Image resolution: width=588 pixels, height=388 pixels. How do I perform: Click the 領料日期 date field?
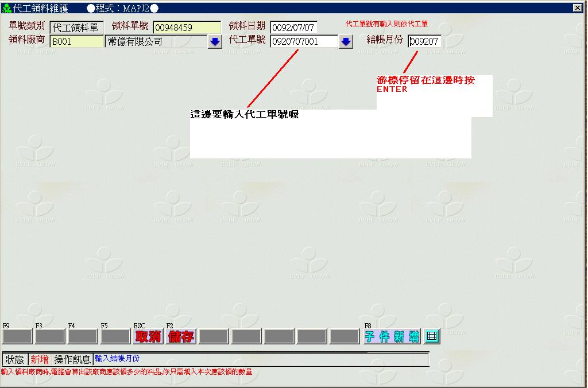pyautogui.click(x=293, y=28)
